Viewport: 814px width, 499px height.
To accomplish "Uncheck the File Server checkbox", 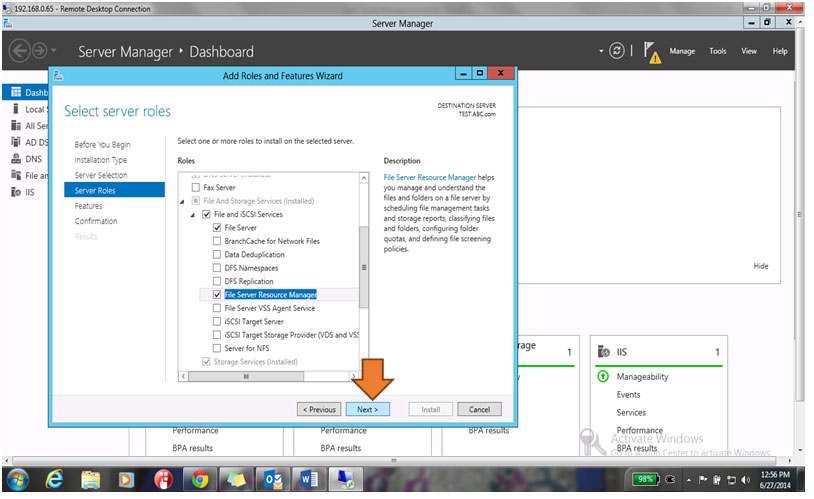I will pos(217,227).
